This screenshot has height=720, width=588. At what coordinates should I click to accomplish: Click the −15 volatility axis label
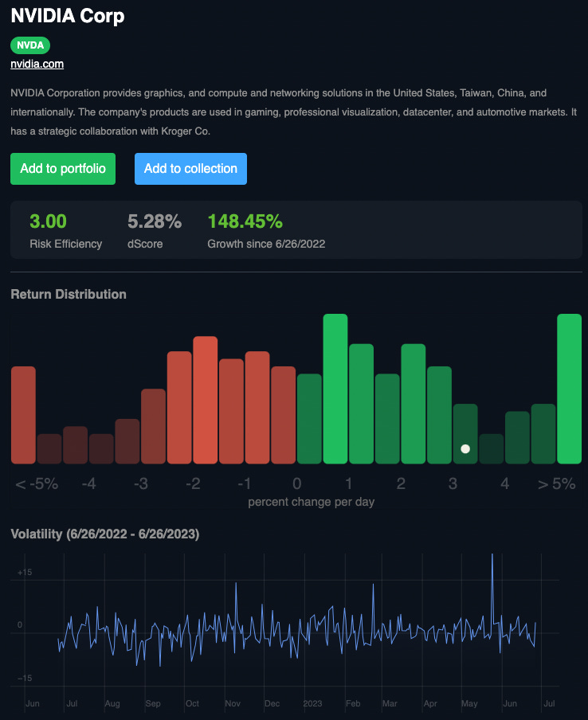coord(25,678)
